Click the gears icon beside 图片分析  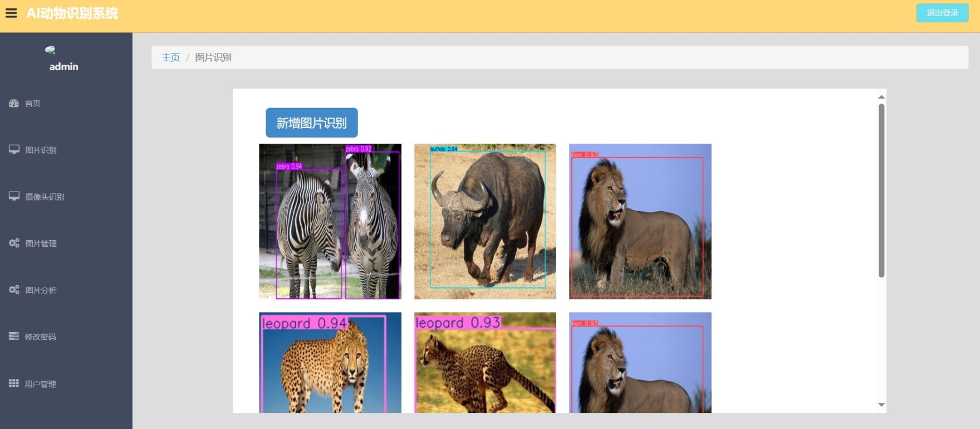coord(14,290)
